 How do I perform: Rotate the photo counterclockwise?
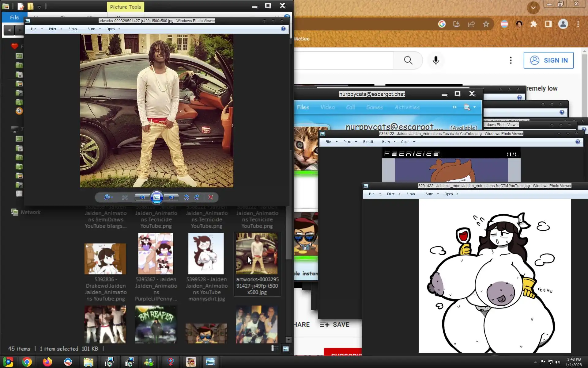pos(186,197)
